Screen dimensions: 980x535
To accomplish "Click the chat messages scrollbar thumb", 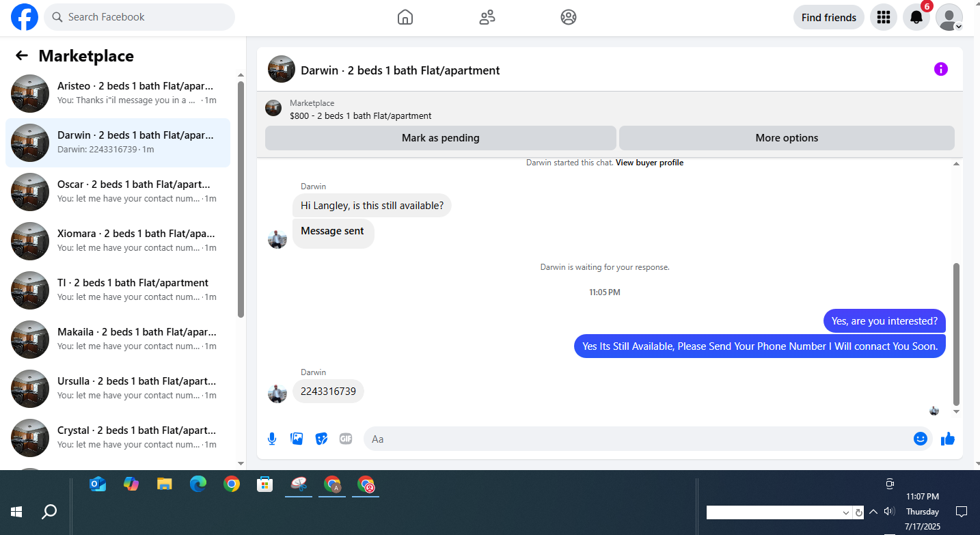I will coord(956,334).
